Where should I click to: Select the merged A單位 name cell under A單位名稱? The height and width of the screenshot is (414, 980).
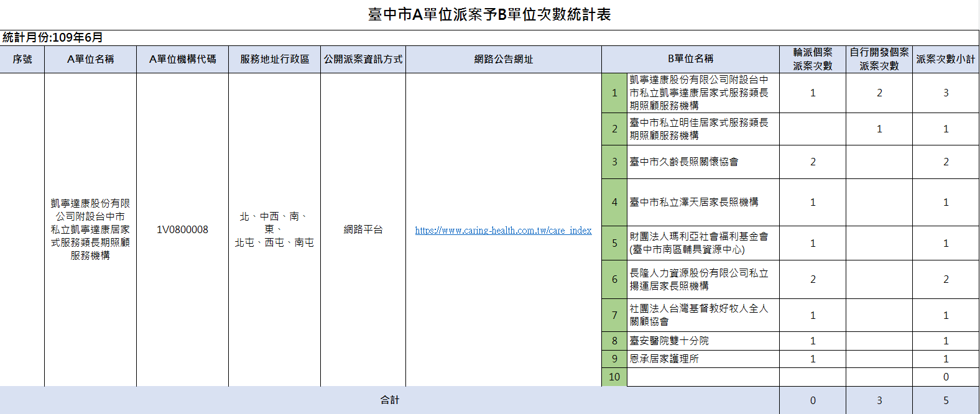[91, 229]
